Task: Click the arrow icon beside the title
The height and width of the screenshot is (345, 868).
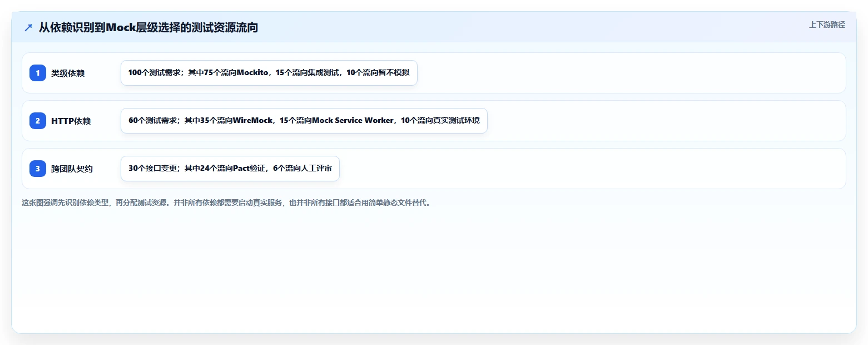Action: click(28, 28)
